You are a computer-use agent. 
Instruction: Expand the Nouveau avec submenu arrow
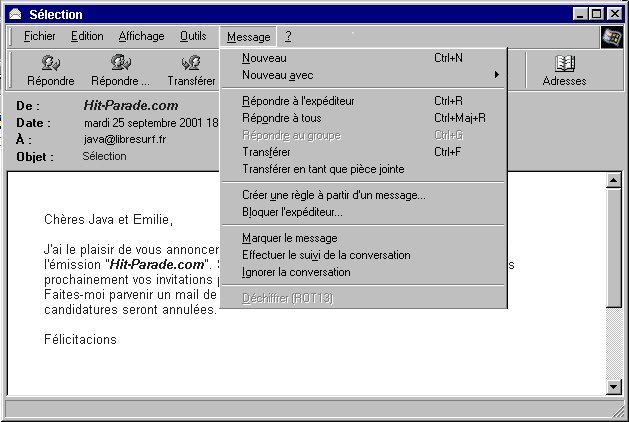pyautogui.click(x=496, y=75)
